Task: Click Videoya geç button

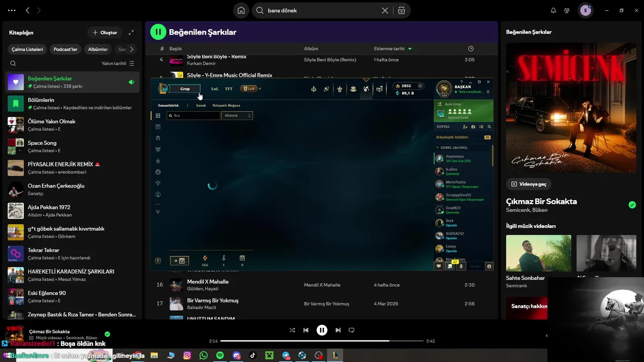Action: click(528, 184)
